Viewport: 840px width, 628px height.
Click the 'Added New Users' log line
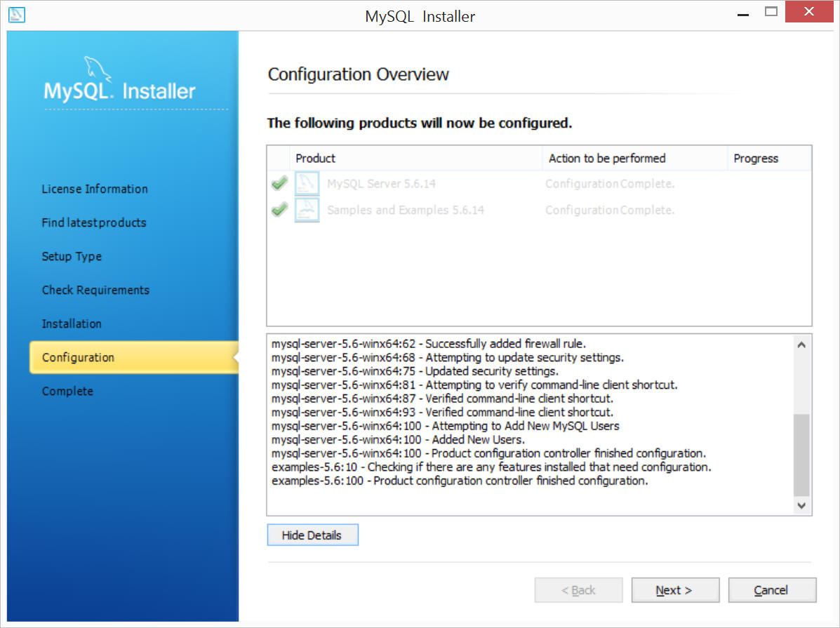398,439
